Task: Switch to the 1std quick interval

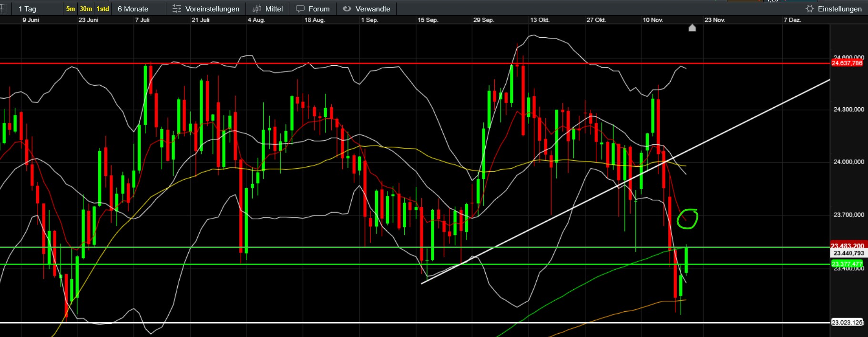Action: (102, 9)
